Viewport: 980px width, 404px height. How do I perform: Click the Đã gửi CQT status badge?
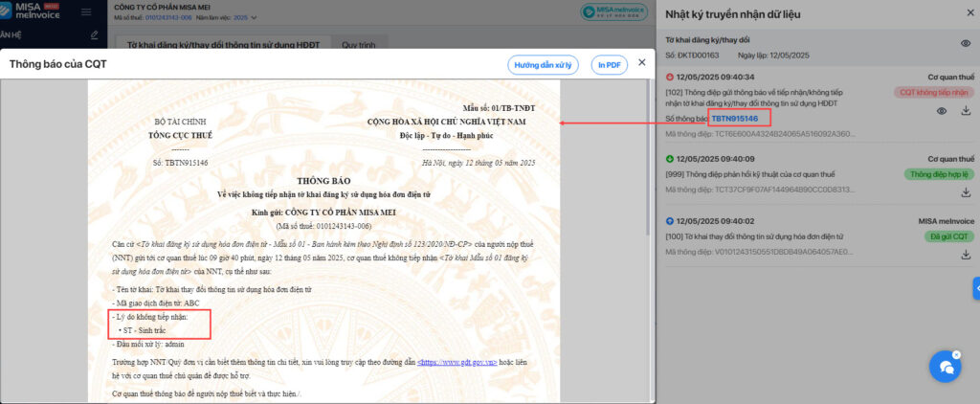coord(948,237)
